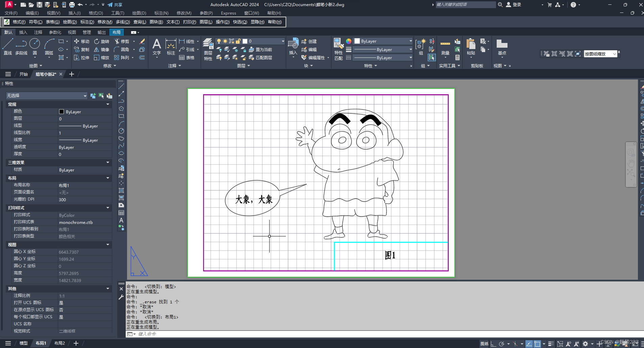Toggle isometric drafting in status bar
Viewport: 644px width, 348px height.
click(x=515, y=344)
